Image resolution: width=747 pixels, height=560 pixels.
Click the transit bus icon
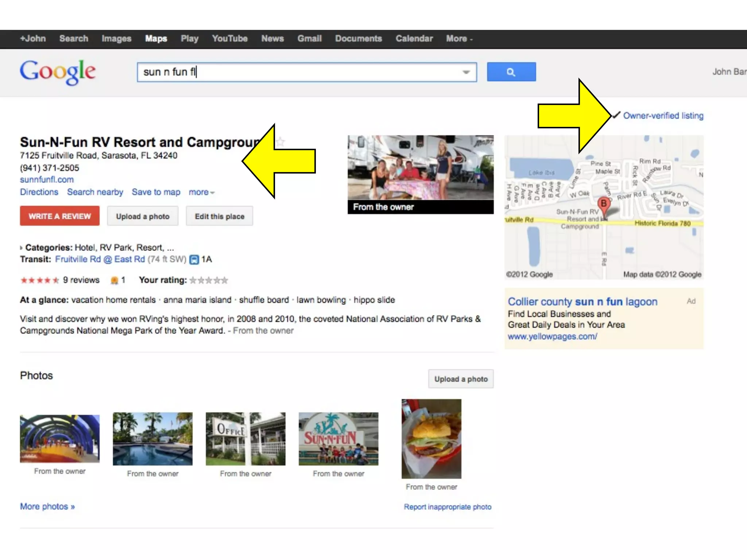point(194,260)
